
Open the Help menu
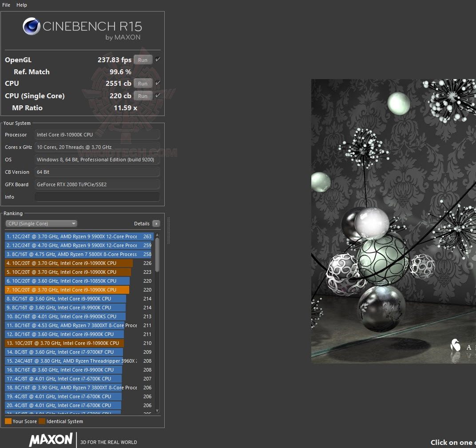(x=22, y=5)
